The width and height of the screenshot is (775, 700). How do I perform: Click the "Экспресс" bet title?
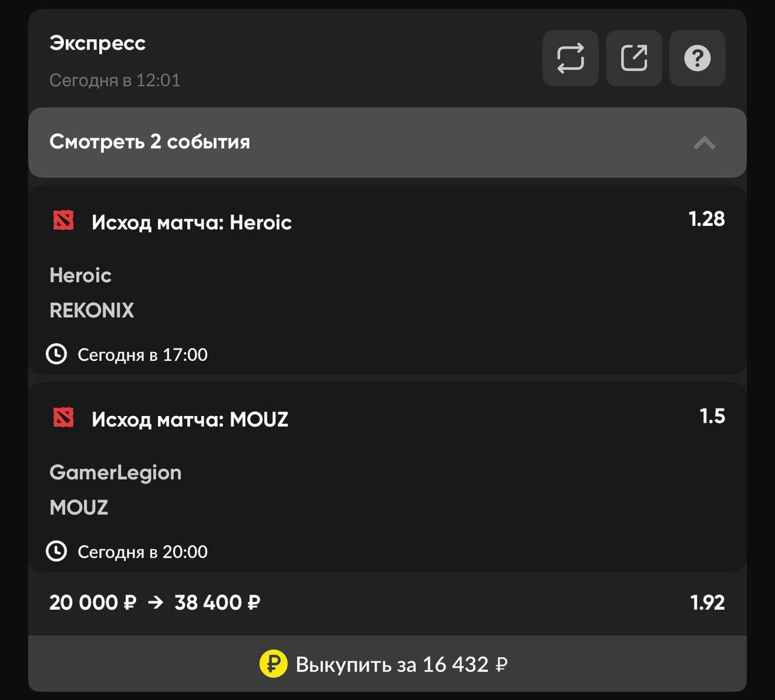click(x=97, y=43)
